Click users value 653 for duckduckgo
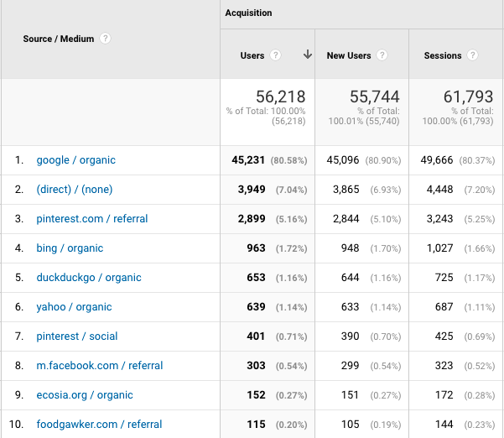504x438 pixels. [x=256, y=277]
